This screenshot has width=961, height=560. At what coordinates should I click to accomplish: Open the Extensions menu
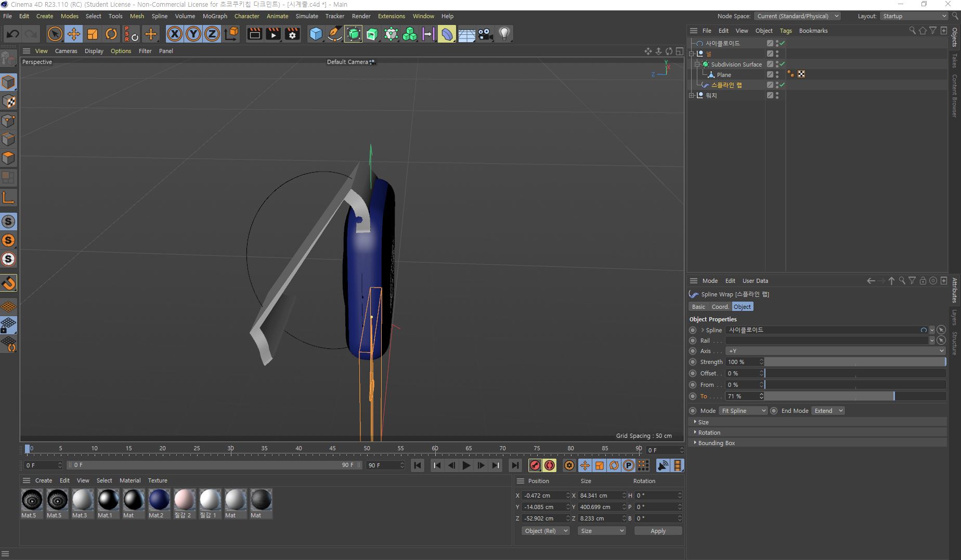[x=391, y=16]
